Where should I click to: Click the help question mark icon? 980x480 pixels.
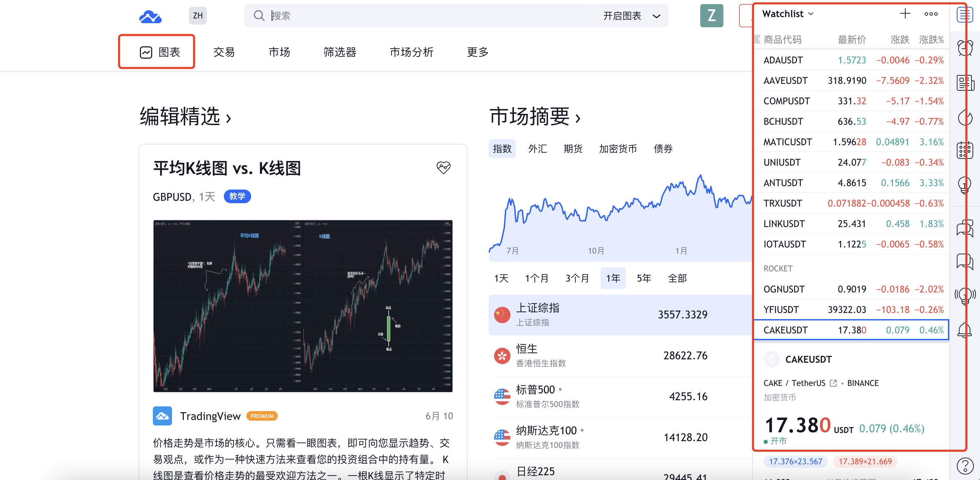point(965,466)
